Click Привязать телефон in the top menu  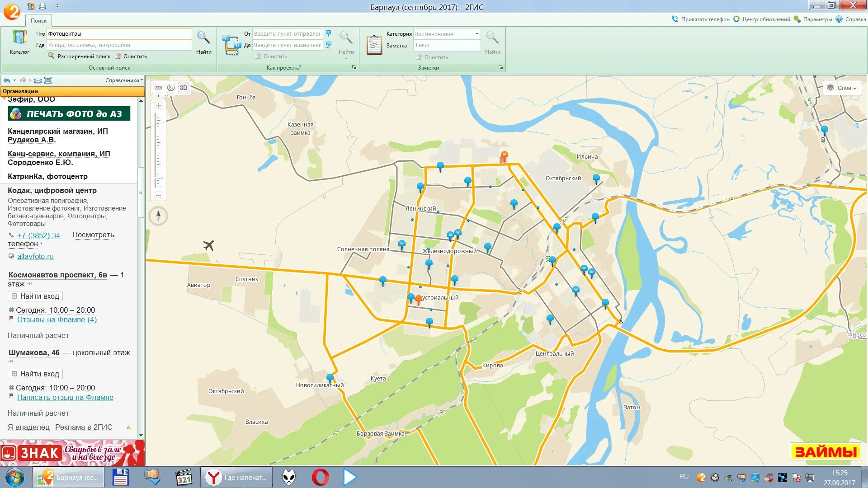pyautogui.click(x=701, y=19)
